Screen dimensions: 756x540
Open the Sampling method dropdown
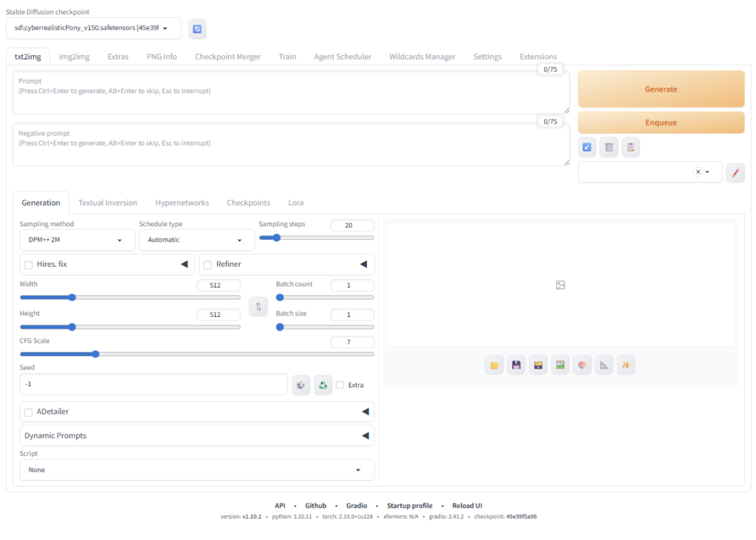pyautogui.click(x=77, y=240)
